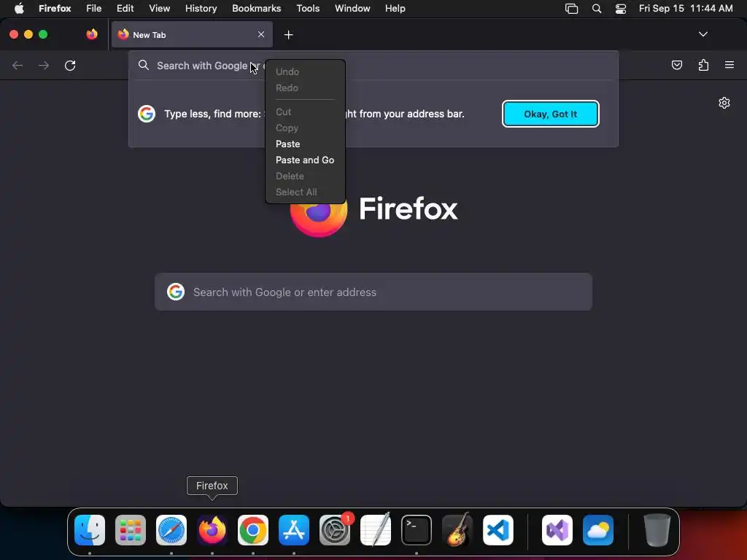Open the History menu

coord(201,8)
